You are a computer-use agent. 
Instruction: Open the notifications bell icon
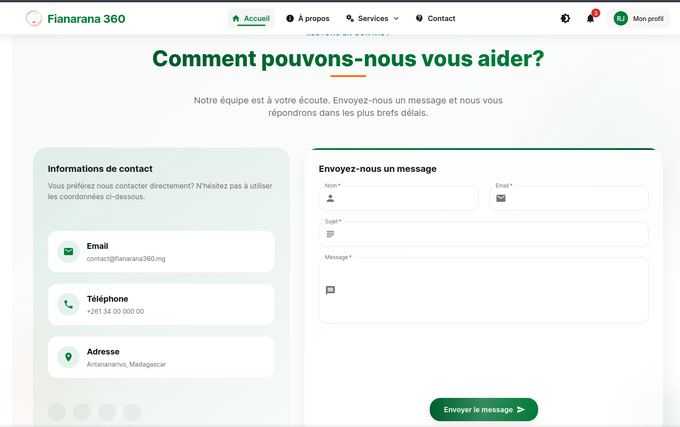point(591,18)
